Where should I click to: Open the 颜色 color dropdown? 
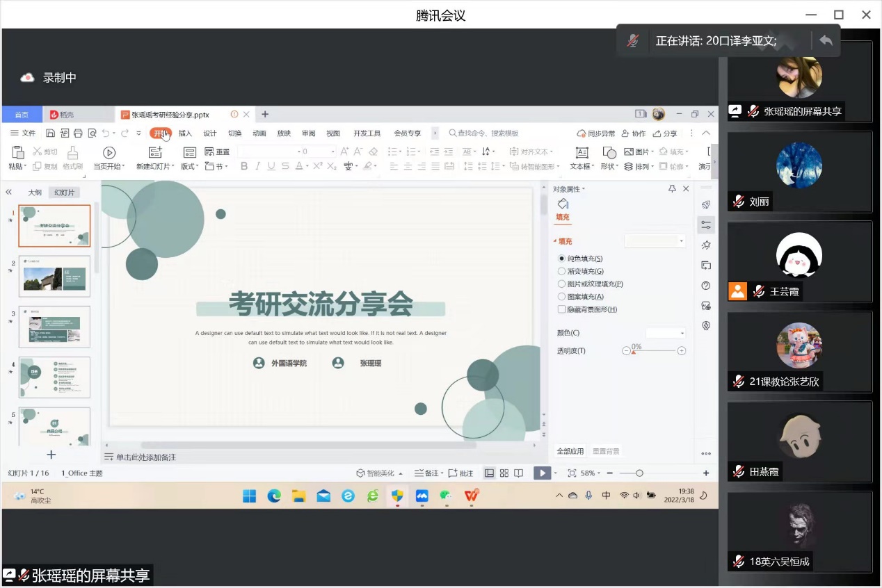pos(666,333)
